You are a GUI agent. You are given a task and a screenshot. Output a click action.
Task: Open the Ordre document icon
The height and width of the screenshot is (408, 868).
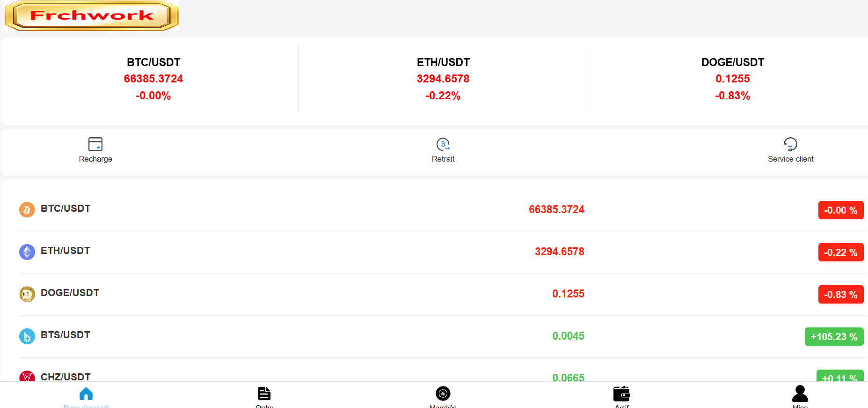(264, 393)
